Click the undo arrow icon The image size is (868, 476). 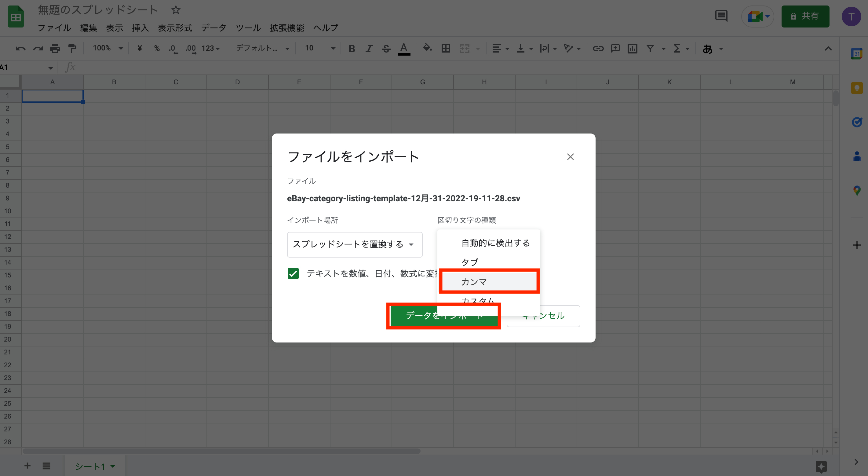[x=20, y=49]
